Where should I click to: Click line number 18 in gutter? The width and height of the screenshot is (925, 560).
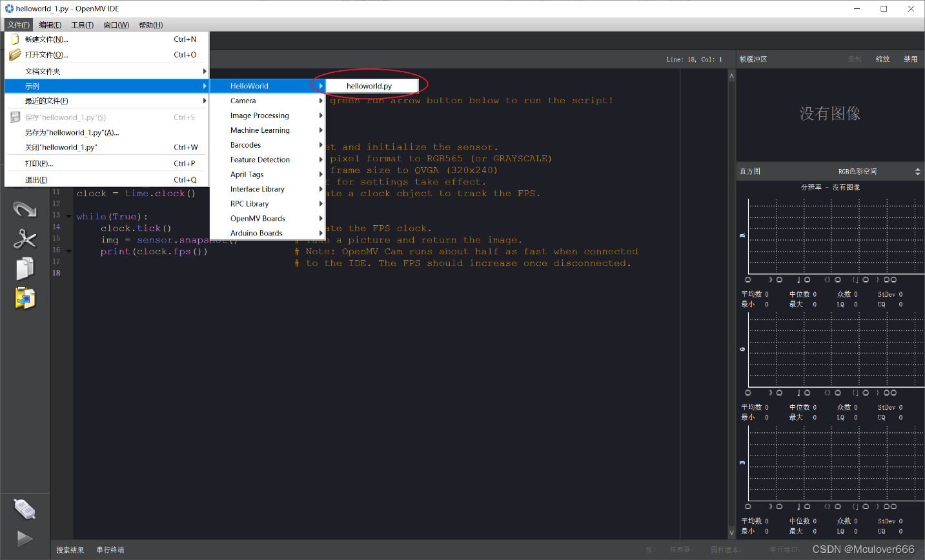coord(56,273)
